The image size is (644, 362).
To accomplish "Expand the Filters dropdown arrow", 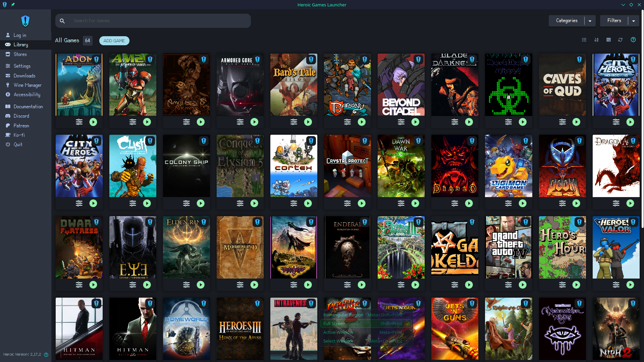I will [x=634, y=21].
